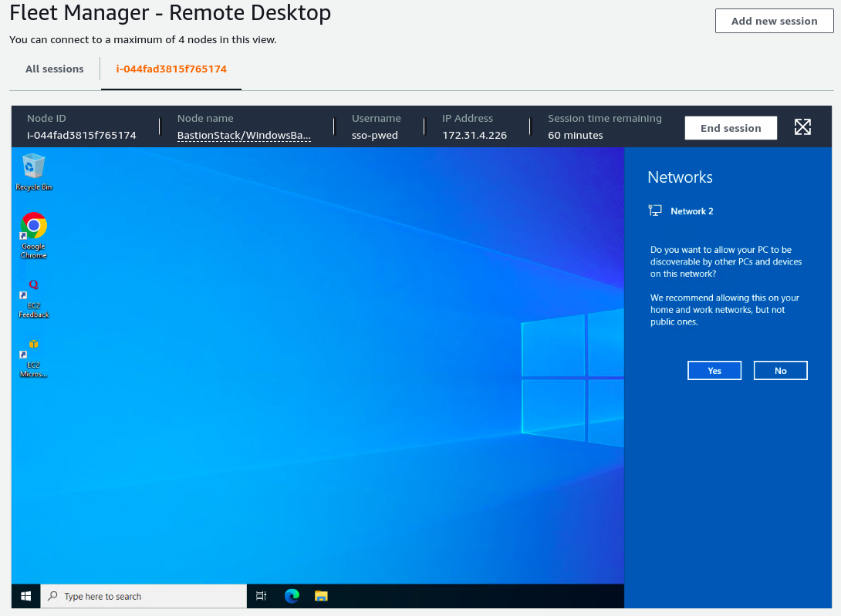
Task: Switch to the All sessions tab
Action: (54, 69)
